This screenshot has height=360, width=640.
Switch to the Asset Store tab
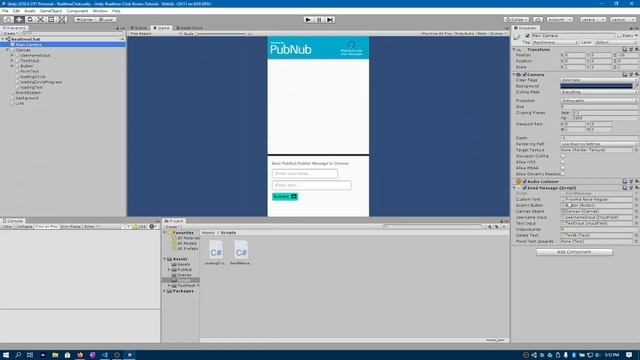[189, 28]
